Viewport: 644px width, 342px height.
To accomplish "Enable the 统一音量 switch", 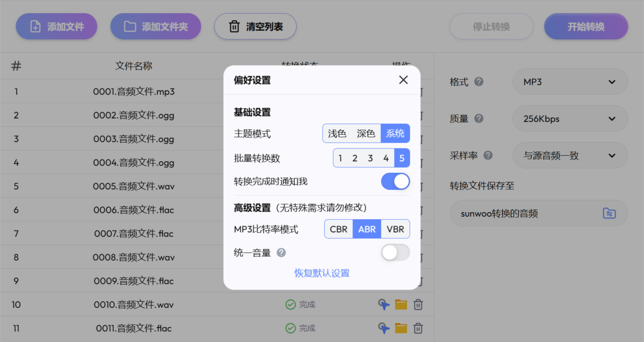I will pos(396,253).
